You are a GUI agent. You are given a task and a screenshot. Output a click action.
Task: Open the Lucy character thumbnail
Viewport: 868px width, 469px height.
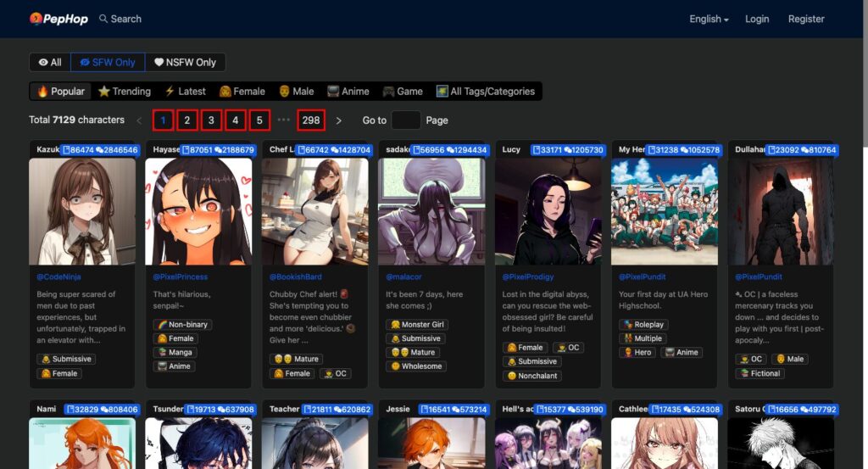pos(548,211)
